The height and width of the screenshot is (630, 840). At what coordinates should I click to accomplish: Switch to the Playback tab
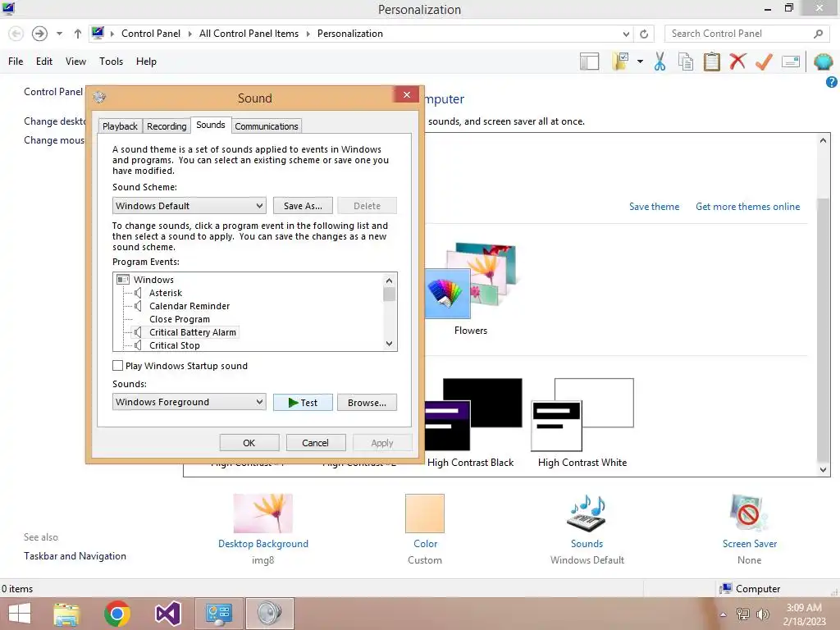(x=120, y=126)
